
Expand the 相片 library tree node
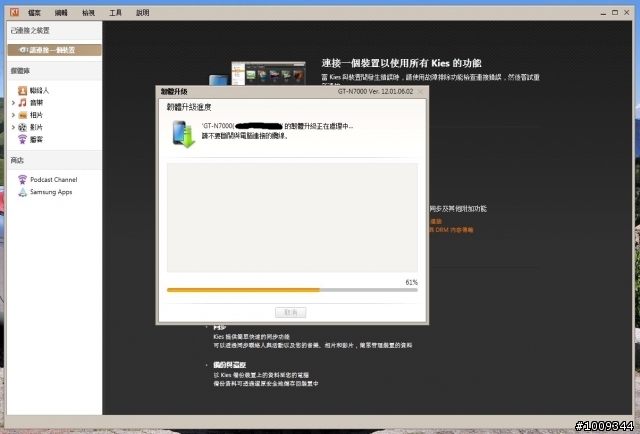(x=13, y=115)
